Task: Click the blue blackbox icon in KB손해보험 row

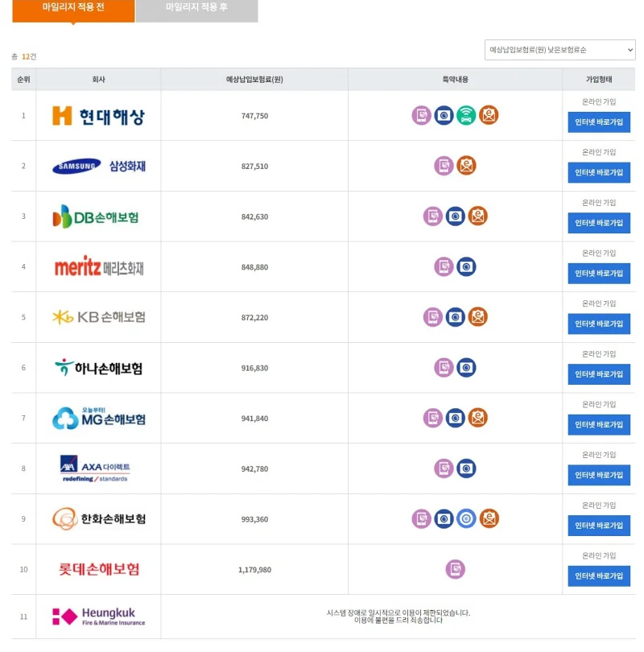Action: [x=456, y=317]
